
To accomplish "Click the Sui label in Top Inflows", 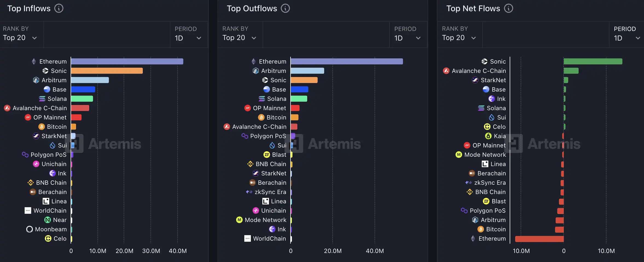I will point(62,145).
